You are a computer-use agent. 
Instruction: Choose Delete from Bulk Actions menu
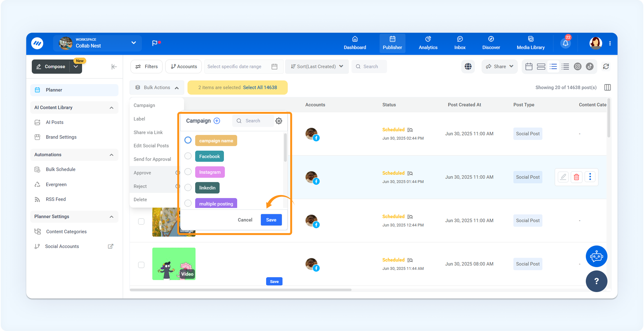pos(140,199)
